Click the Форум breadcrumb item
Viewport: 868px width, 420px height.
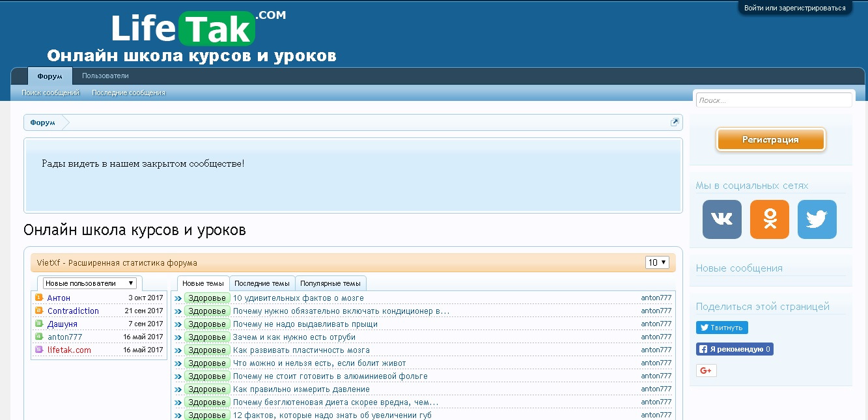42,122
